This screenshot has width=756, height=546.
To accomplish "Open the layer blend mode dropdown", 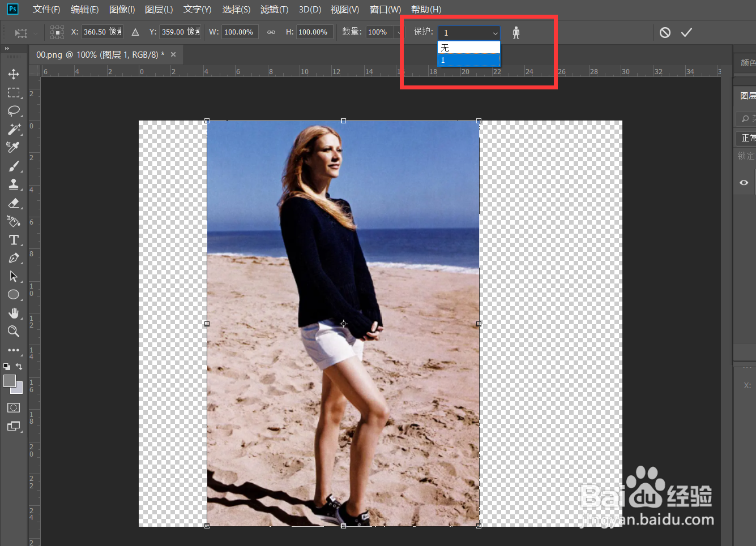I will coord(746,137).
